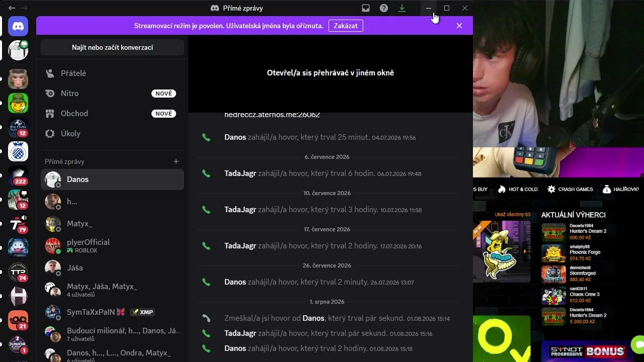Open the Discord home direct messages icon
Image resolution: width=644 pixels, height=362 pixels.
click(x=18, y=26)
